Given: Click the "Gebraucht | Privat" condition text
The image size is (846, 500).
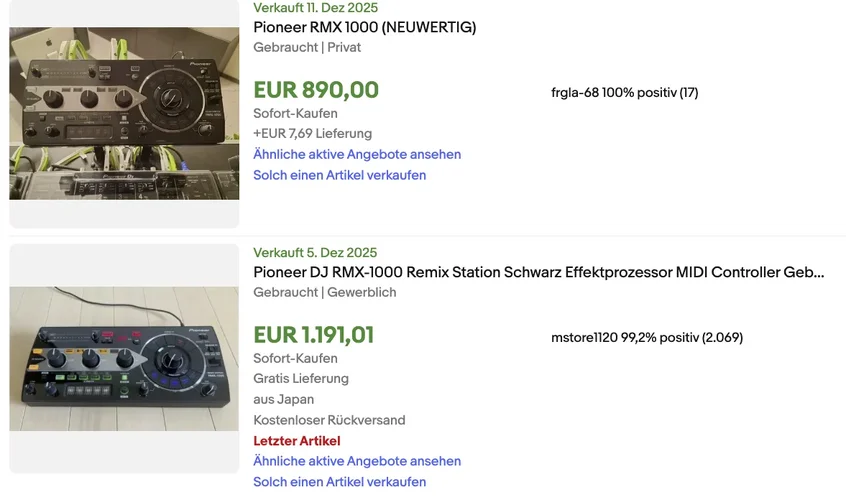Looking at the screenshot, I should click(x=307, y=47).
